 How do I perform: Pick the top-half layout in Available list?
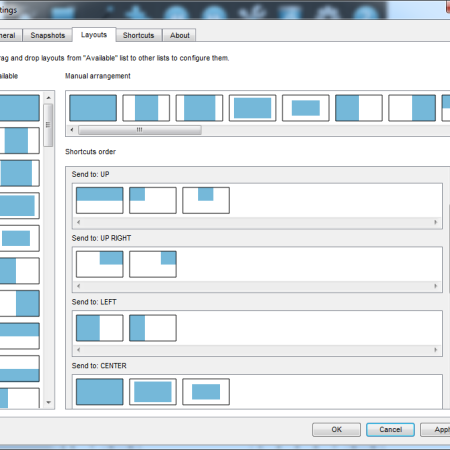coord(20,336)
